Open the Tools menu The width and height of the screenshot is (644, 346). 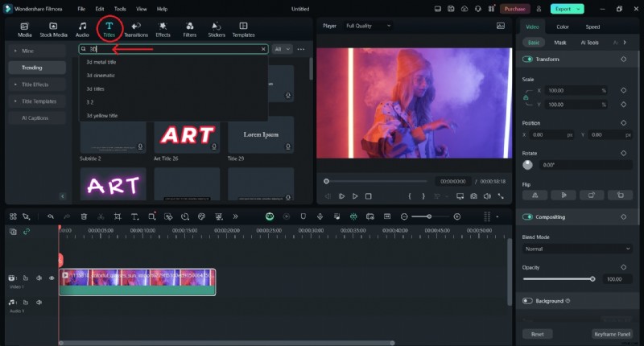point(120,8)
